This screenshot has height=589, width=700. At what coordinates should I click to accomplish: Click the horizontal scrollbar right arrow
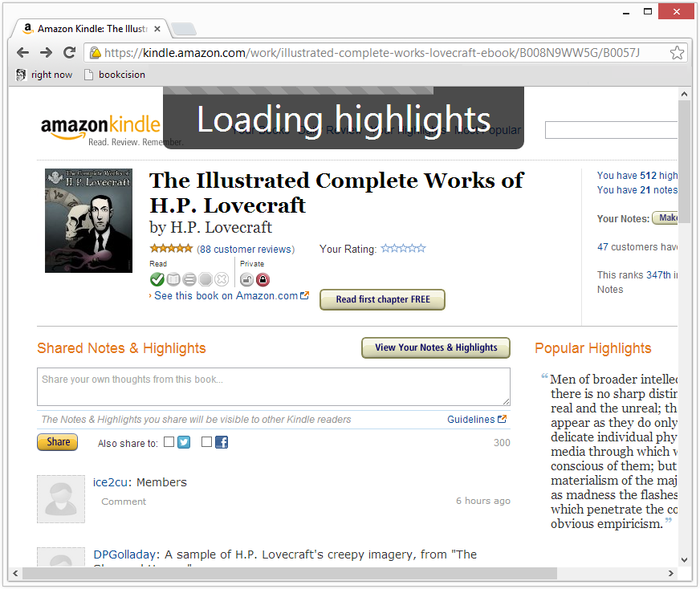click(x=670, y=573)
